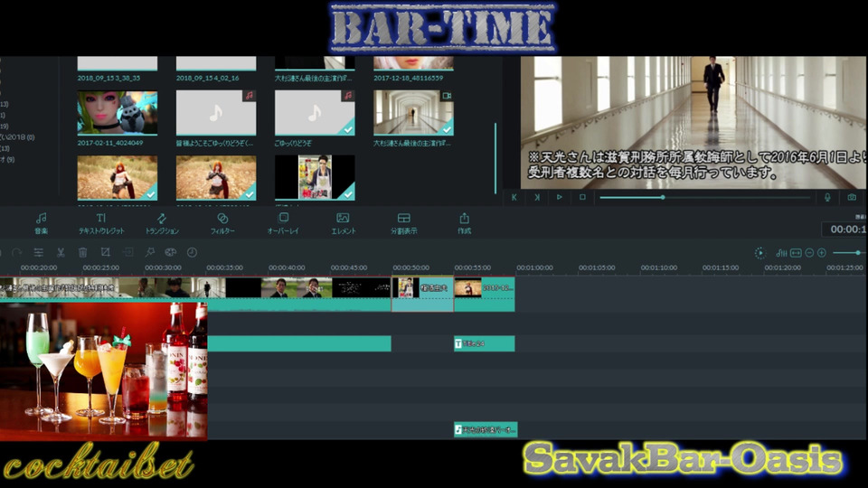868x488 pixels.
Task: Click the 00:01:15:00 mark on timeline ruler
Action: click(x=721, y=267)
